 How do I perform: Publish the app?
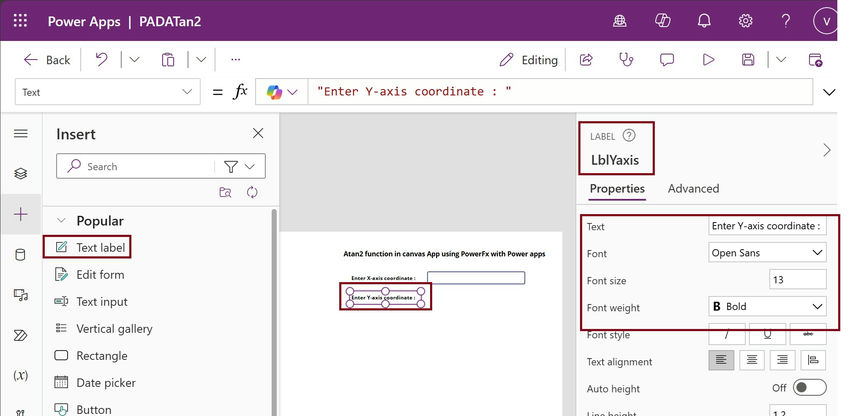point(815,60)
